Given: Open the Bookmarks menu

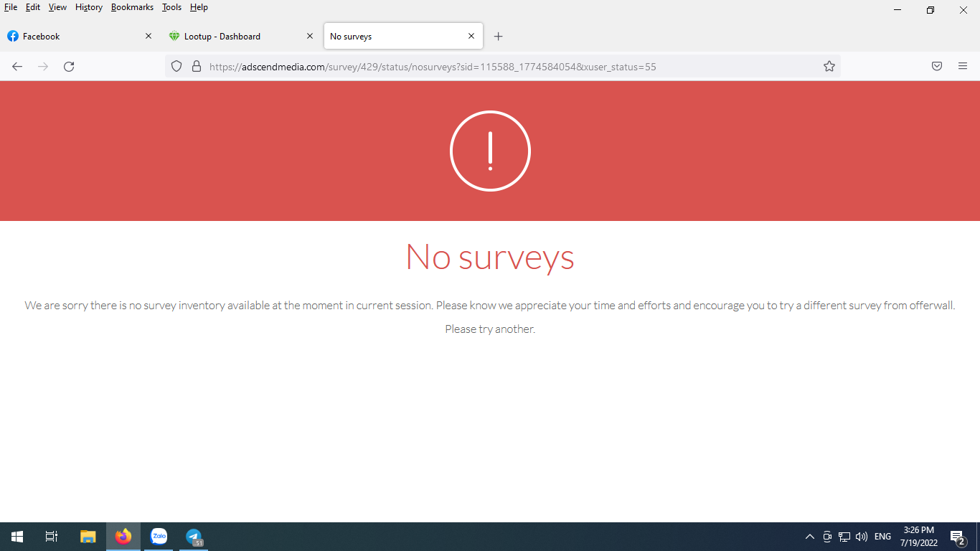Looking at the screenshot, I should [132, 7].
